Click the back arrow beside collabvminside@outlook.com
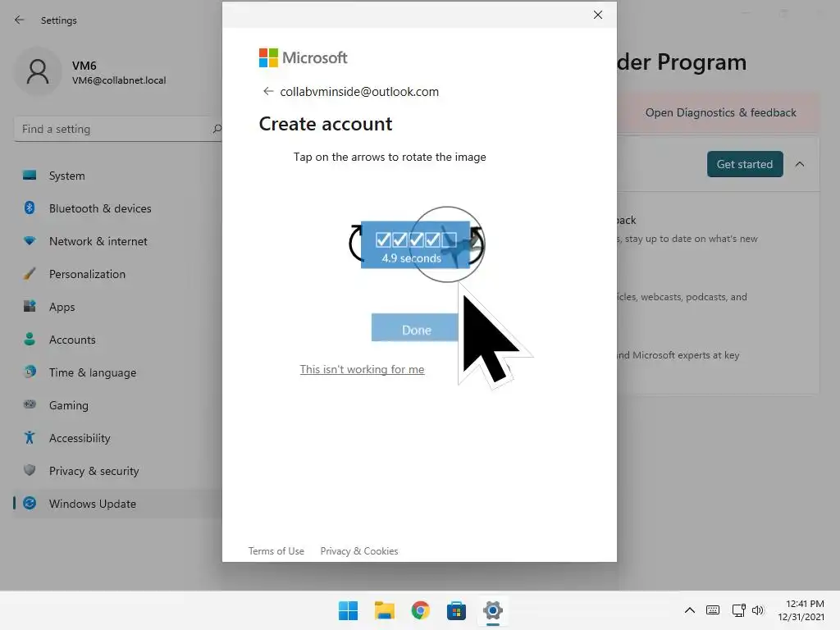The image size is (840, 630). coord(268,92)
